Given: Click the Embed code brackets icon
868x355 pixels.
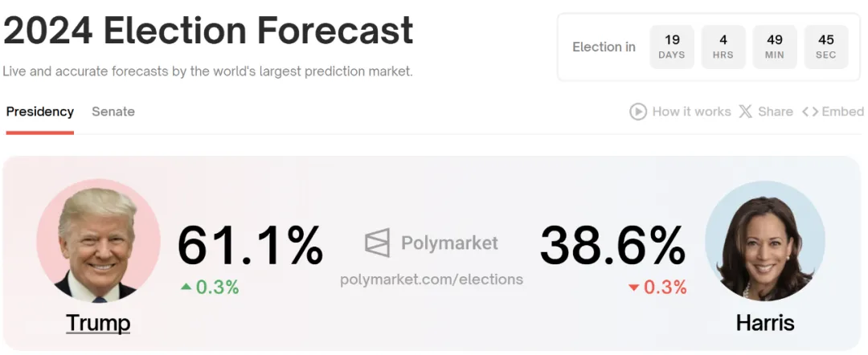Looking at the screenshot, I should point(810,112).
